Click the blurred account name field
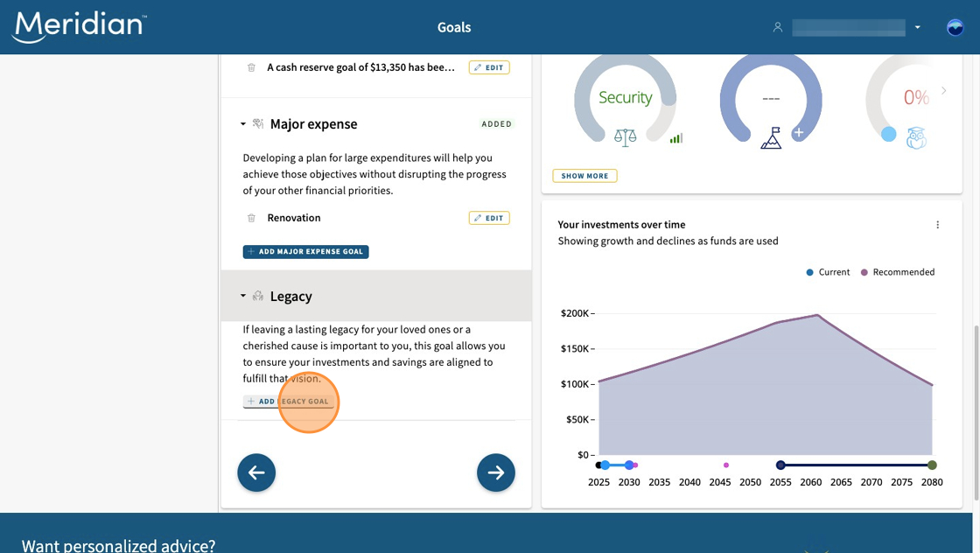Screen dimensions: 980x553 tap(849, 27)
